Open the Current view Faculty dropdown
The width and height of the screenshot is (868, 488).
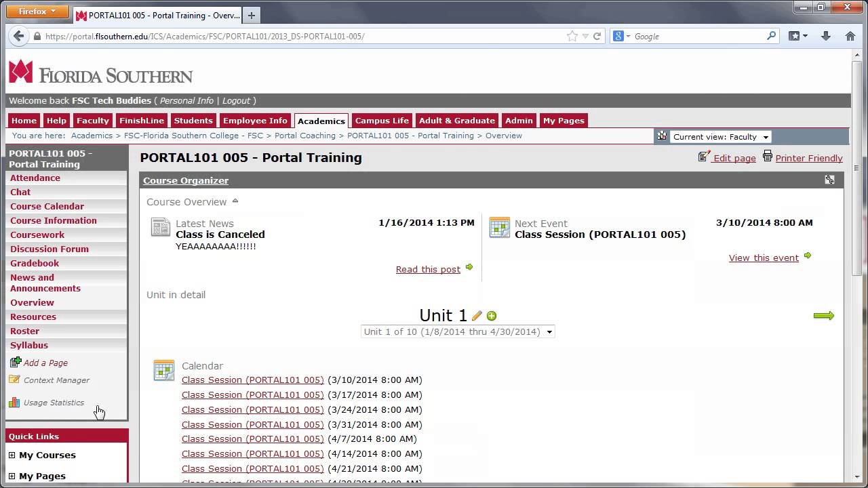point(720,137)
